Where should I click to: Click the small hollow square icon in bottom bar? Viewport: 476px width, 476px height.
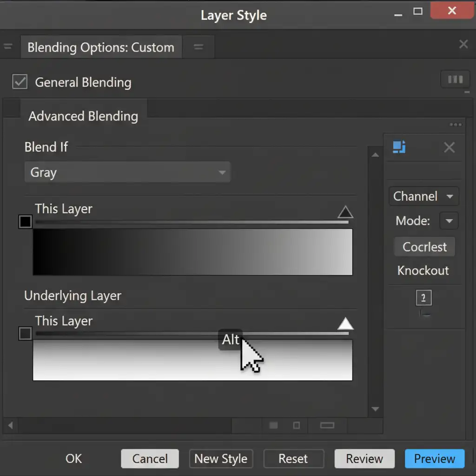297,425
